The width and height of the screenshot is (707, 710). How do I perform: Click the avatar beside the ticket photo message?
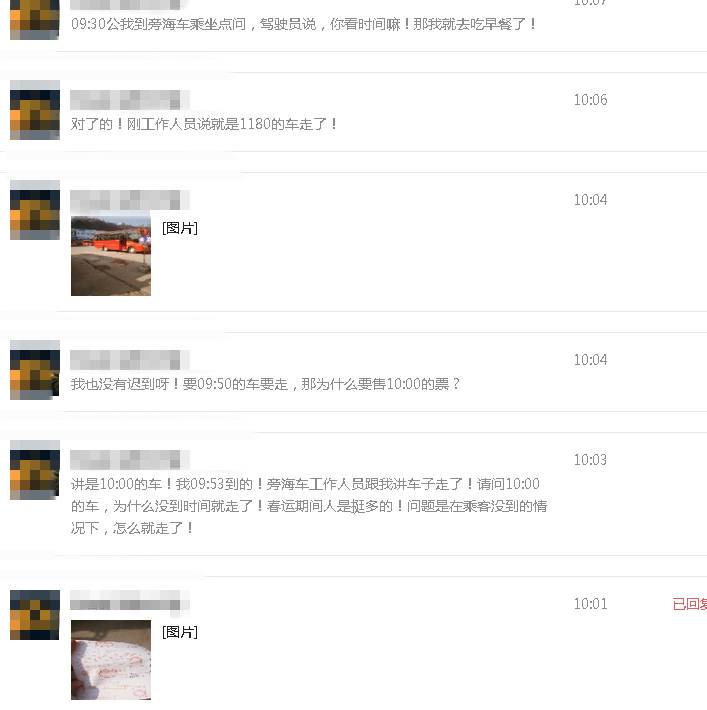(35, 615)
